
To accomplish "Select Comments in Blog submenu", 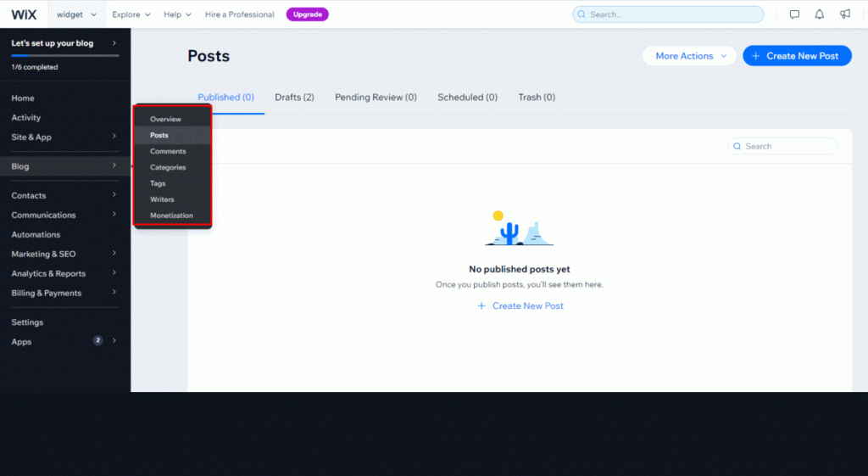I will (x=168, y=151).
